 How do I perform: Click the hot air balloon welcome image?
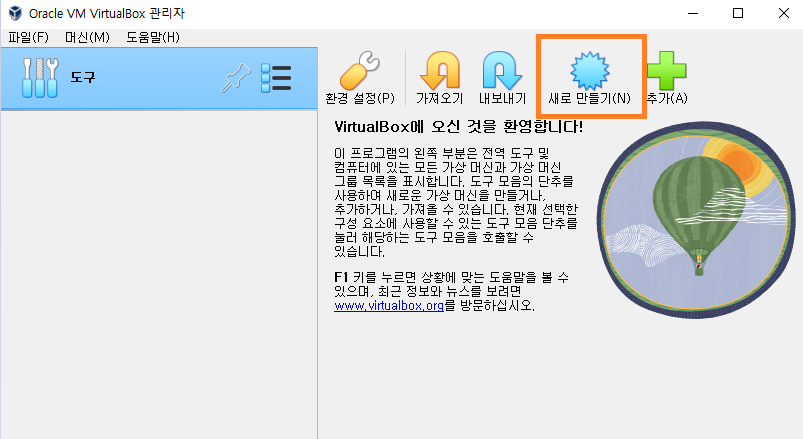[x=696, y=220]
